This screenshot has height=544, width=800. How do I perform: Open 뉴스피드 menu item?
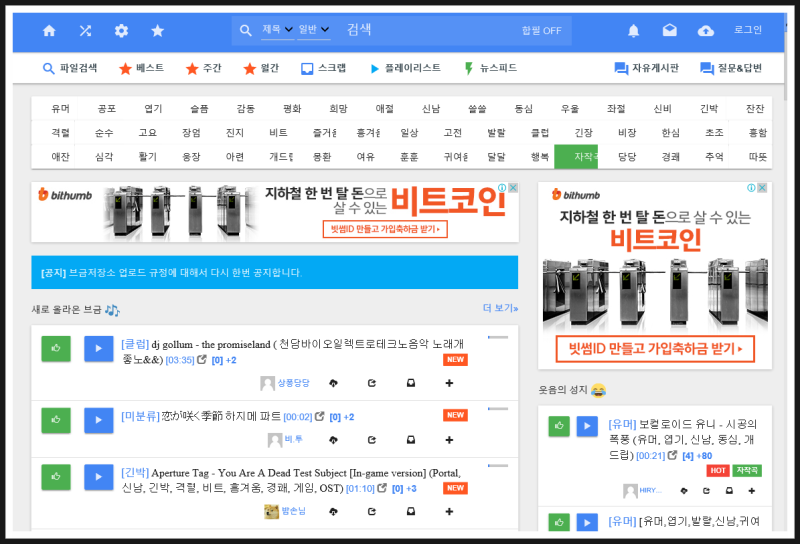(491, 68)
